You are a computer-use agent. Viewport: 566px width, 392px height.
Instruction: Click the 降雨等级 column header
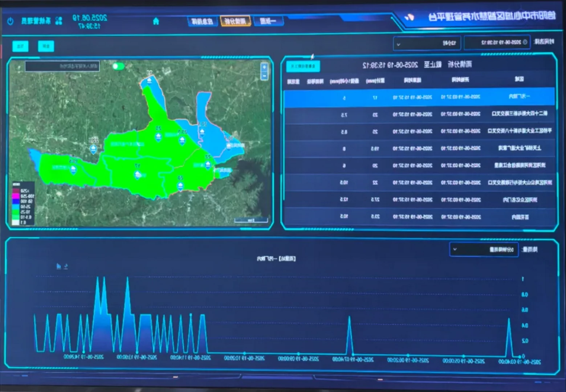tap(315, 81)
